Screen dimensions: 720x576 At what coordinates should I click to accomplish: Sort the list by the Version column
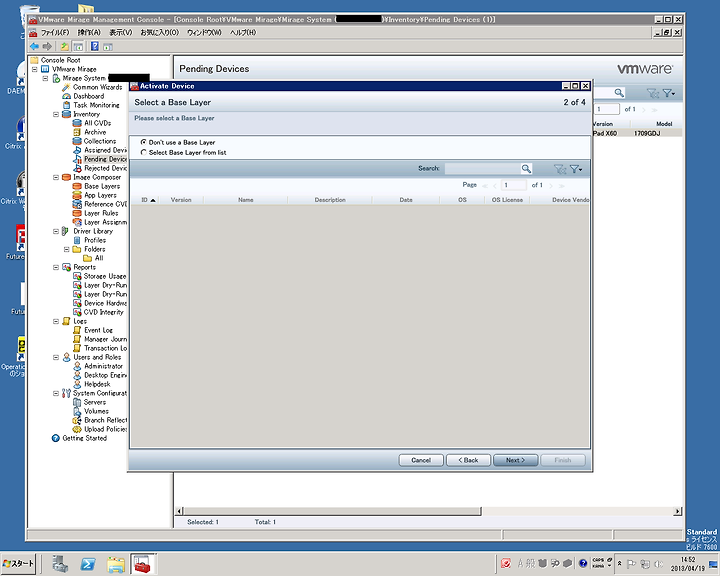(x=181, y=200)
